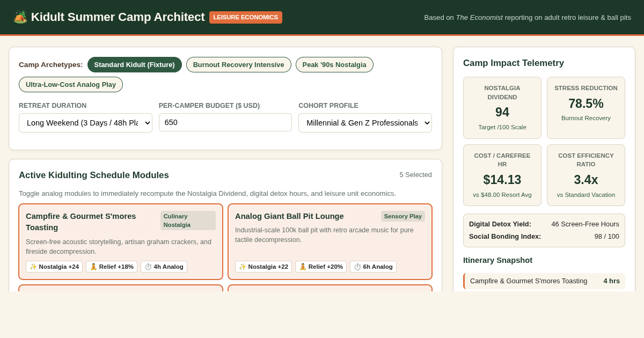Click the Nostalgia Dividend 94 metric card

pyautogui.click(x=502, y=108)
